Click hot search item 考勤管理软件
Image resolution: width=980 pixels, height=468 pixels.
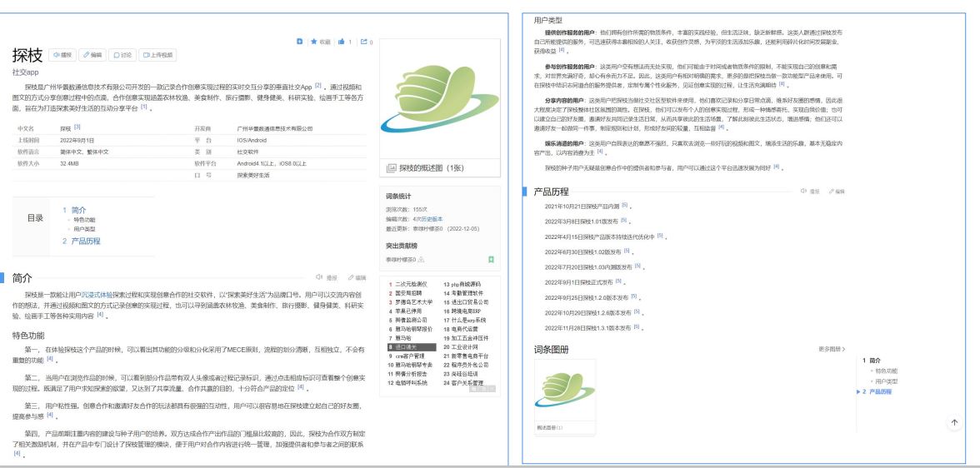pyautogui.click(x=467, y=292)
